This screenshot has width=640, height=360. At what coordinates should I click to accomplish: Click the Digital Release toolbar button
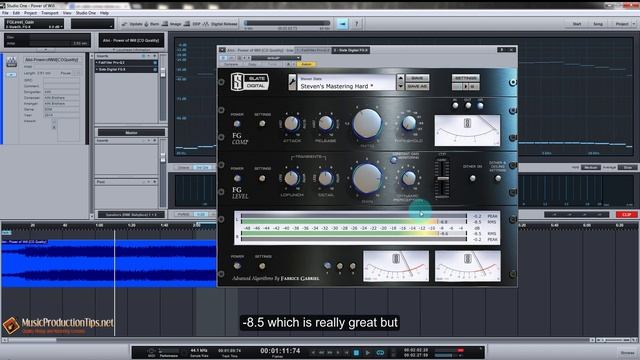click(x=220, y=24)
